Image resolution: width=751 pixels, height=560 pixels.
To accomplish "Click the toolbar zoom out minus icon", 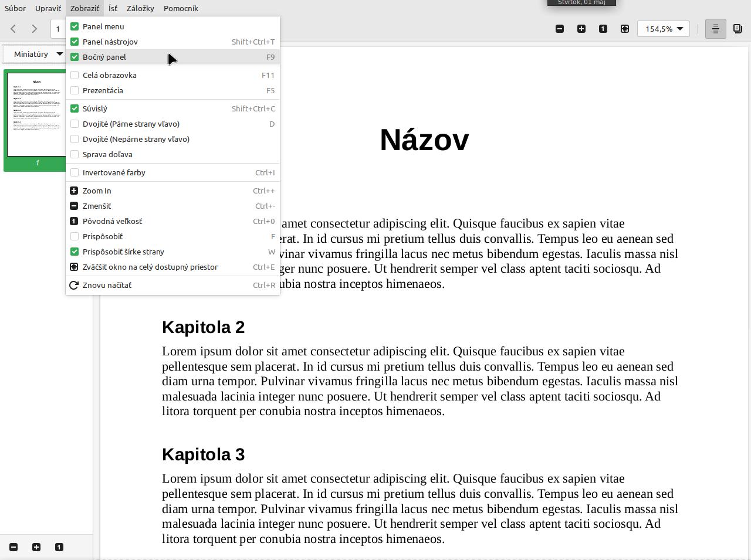I will (x=560, y=29).
